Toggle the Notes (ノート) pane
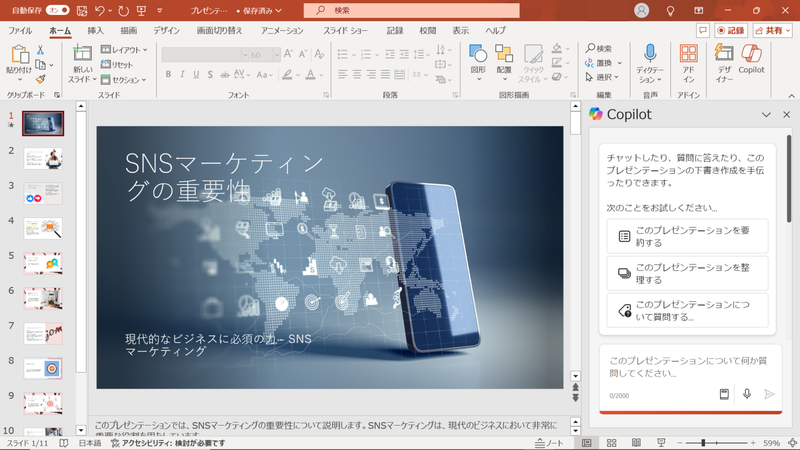Image resolution: width=800 pixels, height=450 pixels. point(549,442)
